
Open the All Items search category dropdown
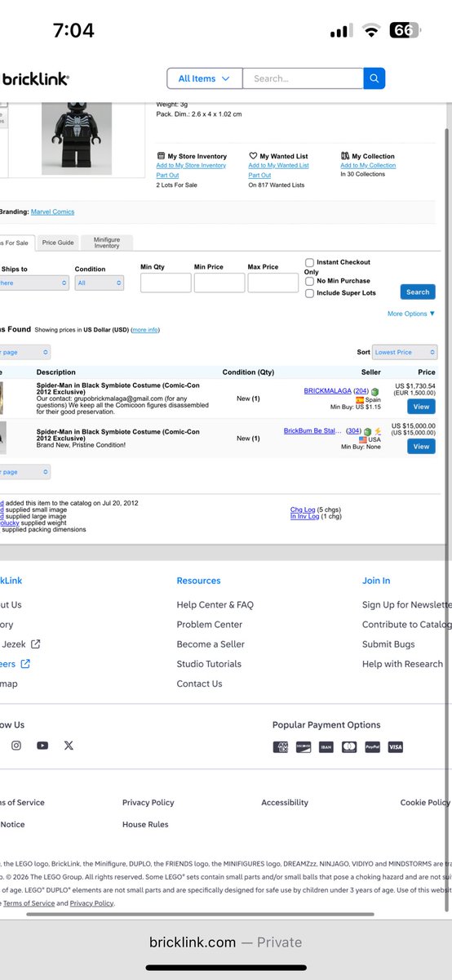point(205,78)
